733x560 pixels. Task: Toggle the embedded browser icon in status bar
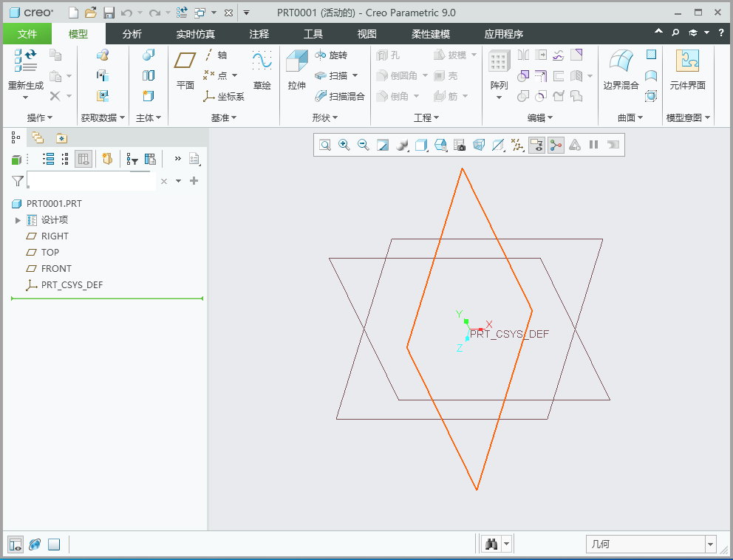[35, 544]
